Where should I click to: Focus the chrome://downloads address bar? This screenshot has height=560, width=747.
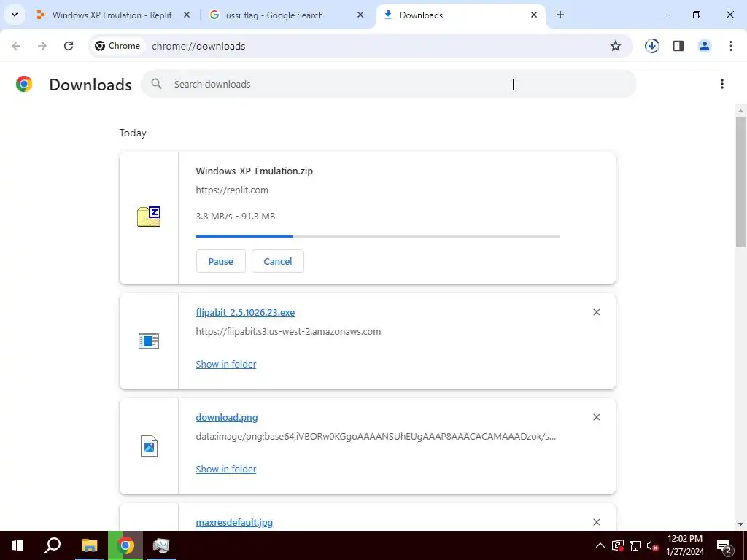(x=198, y=46)
